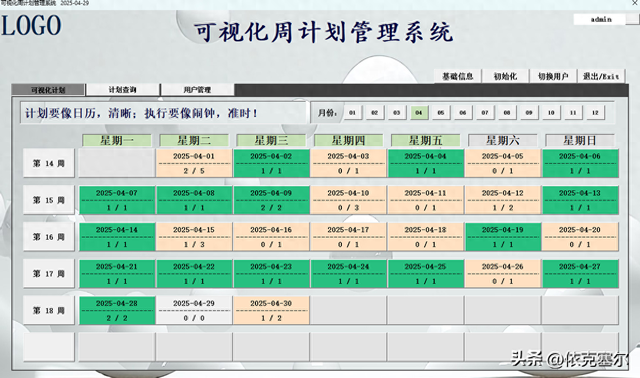Open the 用户管理 tab
This screenshot has width=640, height=378.
tap(198, 90)
